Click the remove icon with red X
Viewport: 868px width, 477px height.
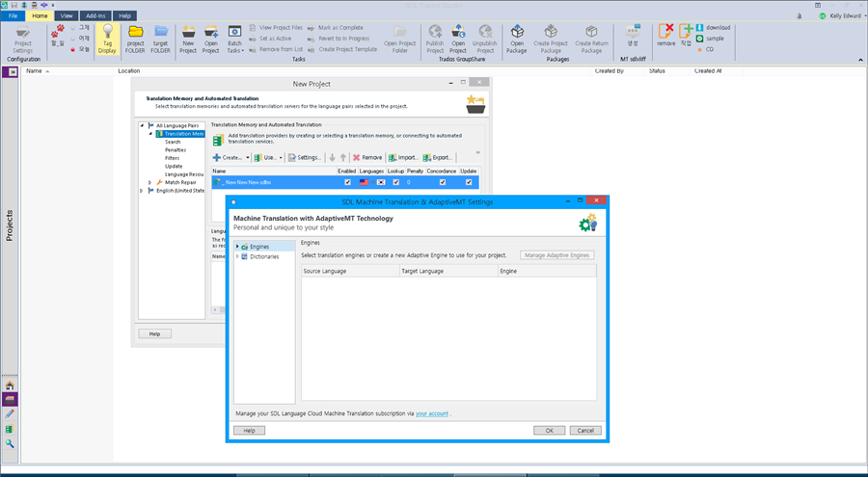665,32
